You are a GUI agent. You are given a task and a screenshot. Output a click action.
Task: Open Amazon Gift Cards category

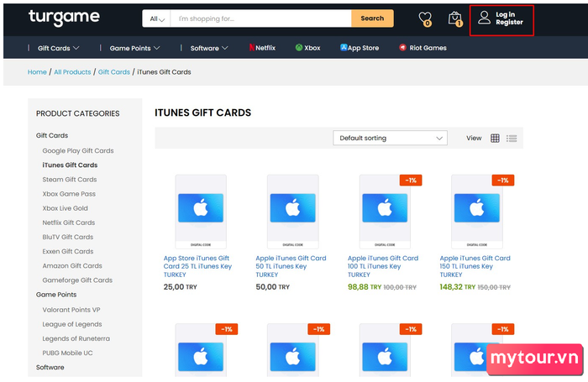(x=72, y=266)
